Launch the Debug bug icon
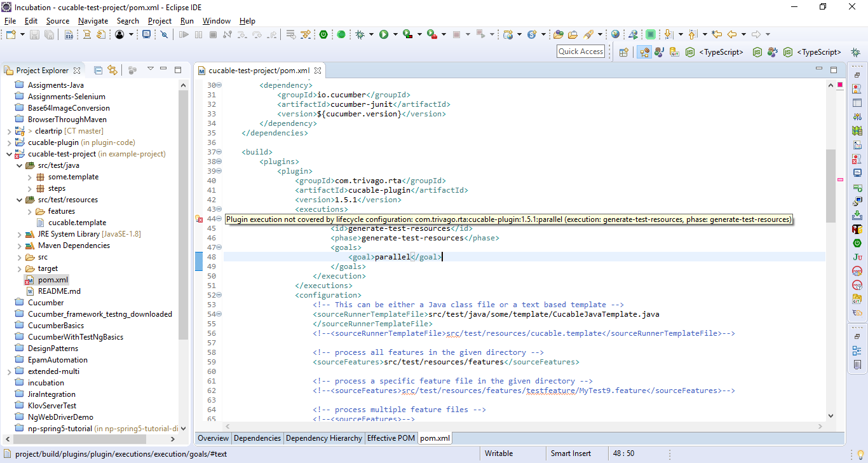868x463 pixels. click(x=360, y=34)
